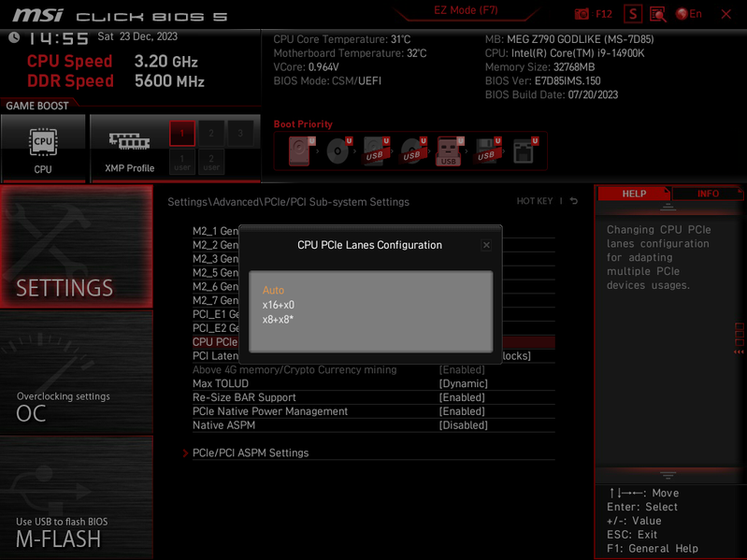
Task: Select XMP profile 1
Action: (x=182, y=134)
